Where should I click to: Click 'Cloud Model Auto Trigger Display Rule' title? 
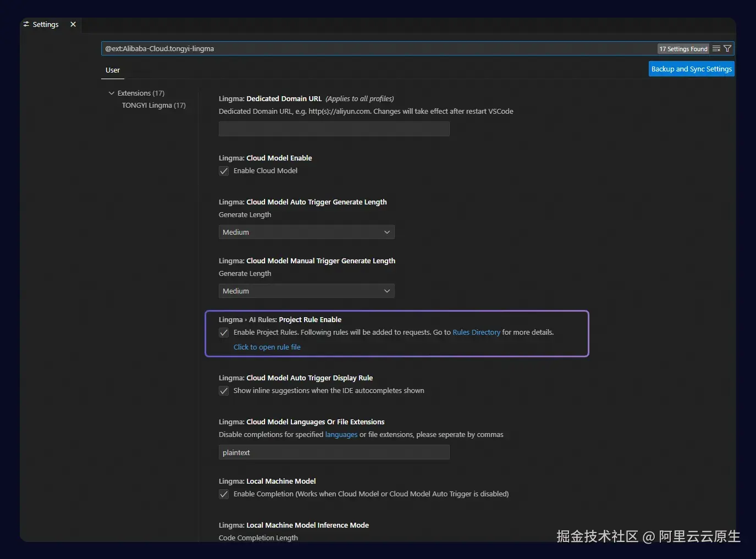(x=310, y=378)
